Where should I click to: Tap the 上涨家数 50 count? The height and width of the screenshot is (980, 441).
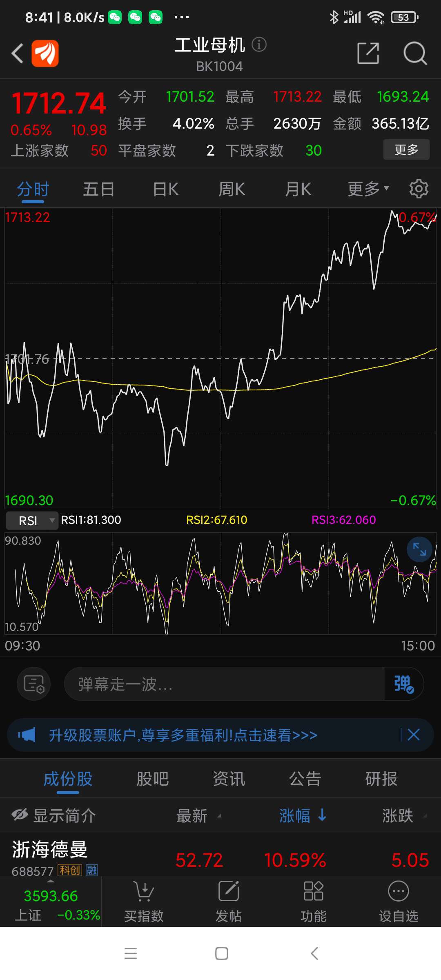tap(59, 150)
